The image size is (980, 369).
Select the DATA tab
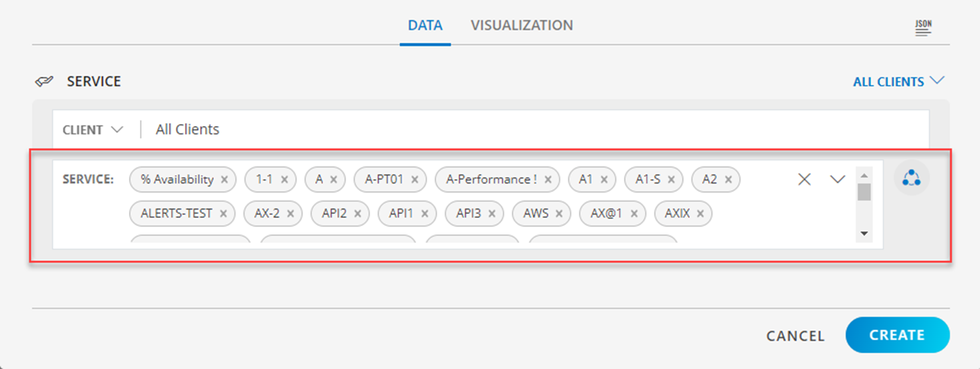(424, 25)
